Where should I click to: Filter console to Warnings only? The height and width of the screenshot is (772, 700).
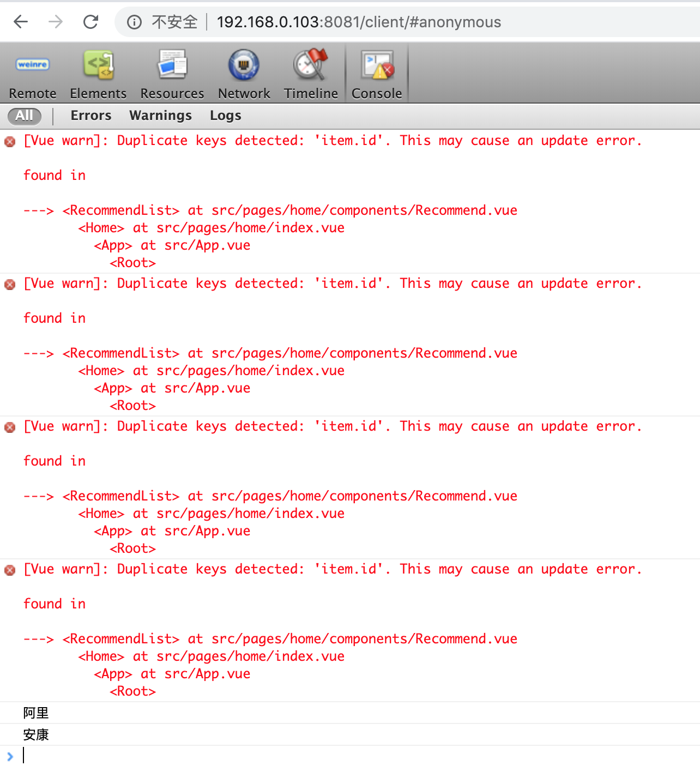(160, 116)
